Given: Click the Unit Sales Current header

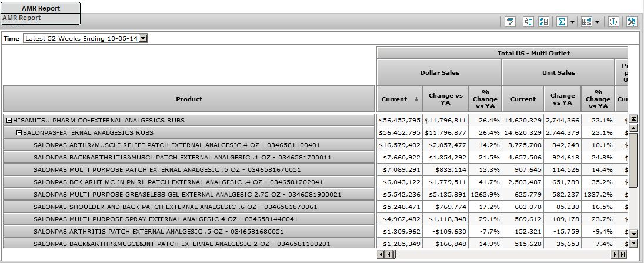Looking at the screenshot, I should coord(523,99).
